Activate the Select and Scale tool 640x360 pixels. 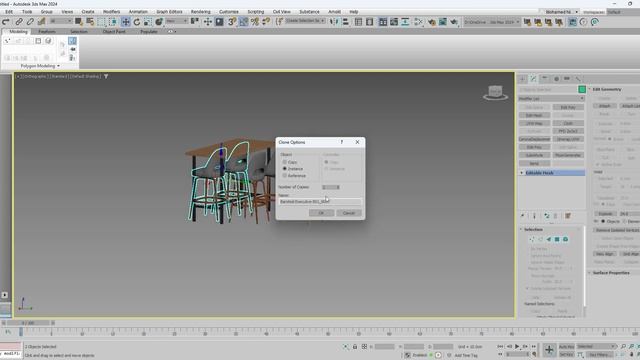pos(148,22)
